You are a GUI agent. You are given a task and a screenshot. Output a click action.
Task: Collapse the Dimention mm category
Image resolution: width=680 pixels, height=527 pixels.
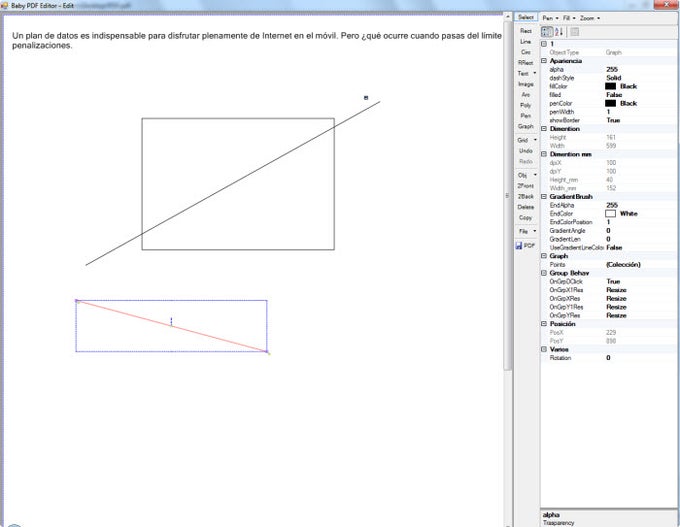(x=544, y=154)
